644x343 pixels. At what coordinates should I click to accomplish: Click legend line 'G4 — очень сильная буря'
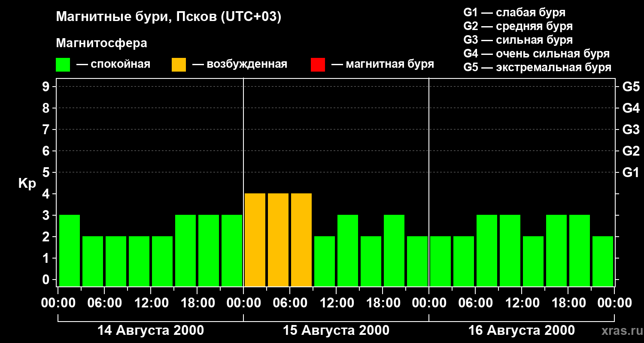coord(537,54)
